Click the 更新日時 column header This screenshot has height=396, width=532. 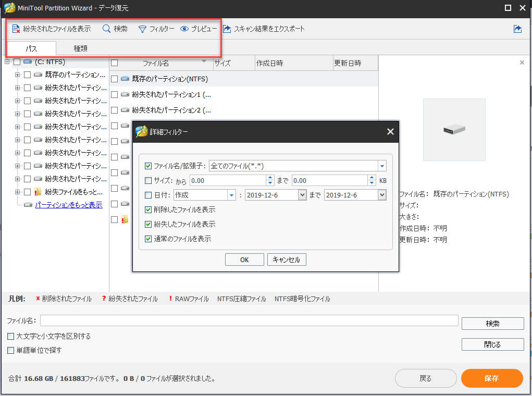355,63
